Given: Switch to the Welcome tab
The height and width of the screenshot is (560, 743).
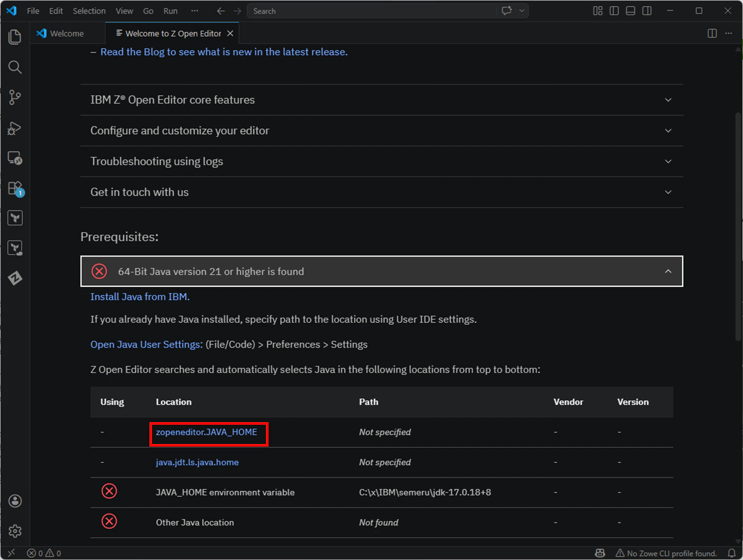Looking at the screenshot, I should [x=67, y=33].
